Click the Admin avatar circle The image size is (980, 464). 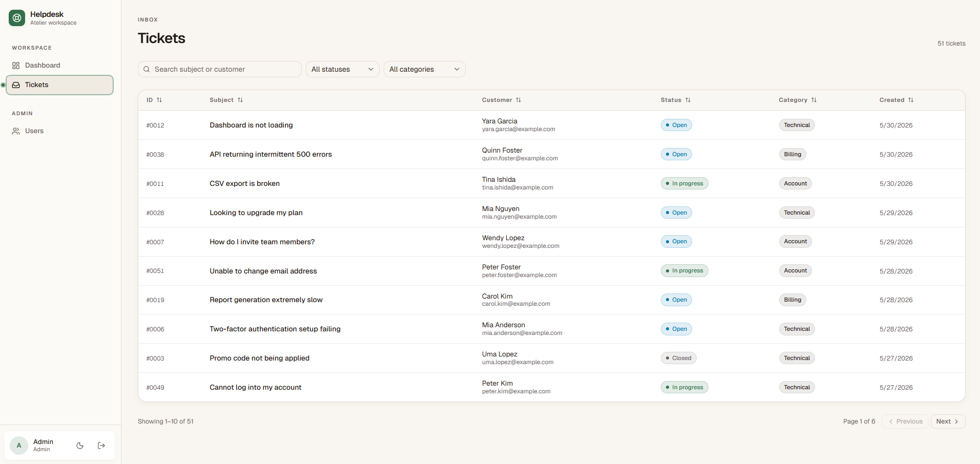[x=19, y=446]
